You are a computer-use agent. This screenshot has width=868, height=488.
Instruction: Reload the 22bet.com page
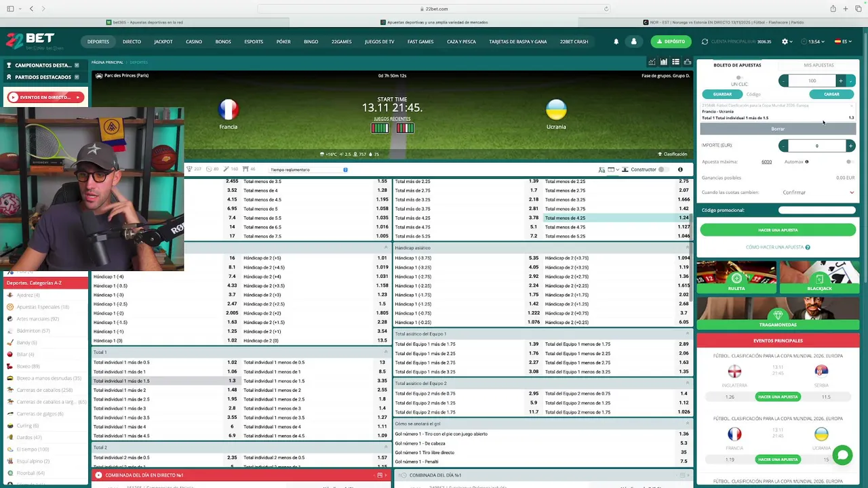[606, 9]
